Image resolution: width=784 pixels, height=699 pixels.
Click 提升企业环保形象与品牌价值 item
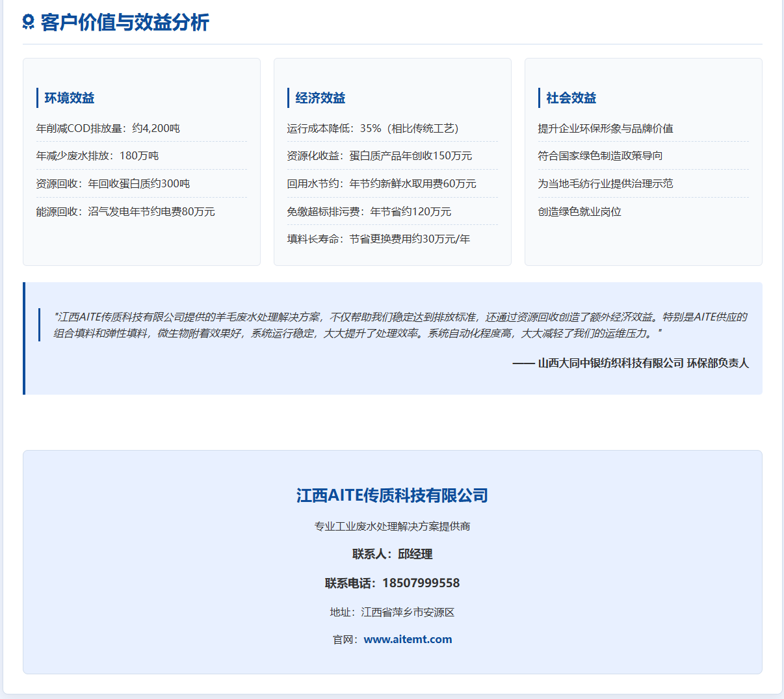point(605,128)
